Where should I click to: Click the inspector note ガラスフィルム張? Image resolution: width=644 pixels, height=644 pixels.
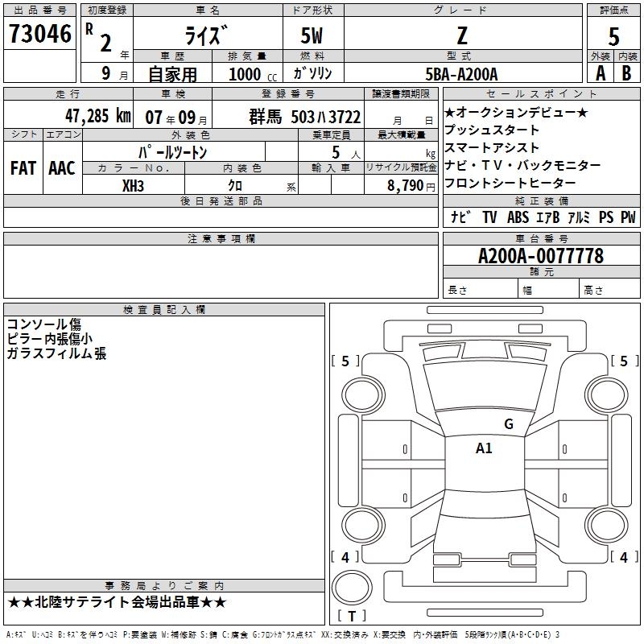point(56,353)
